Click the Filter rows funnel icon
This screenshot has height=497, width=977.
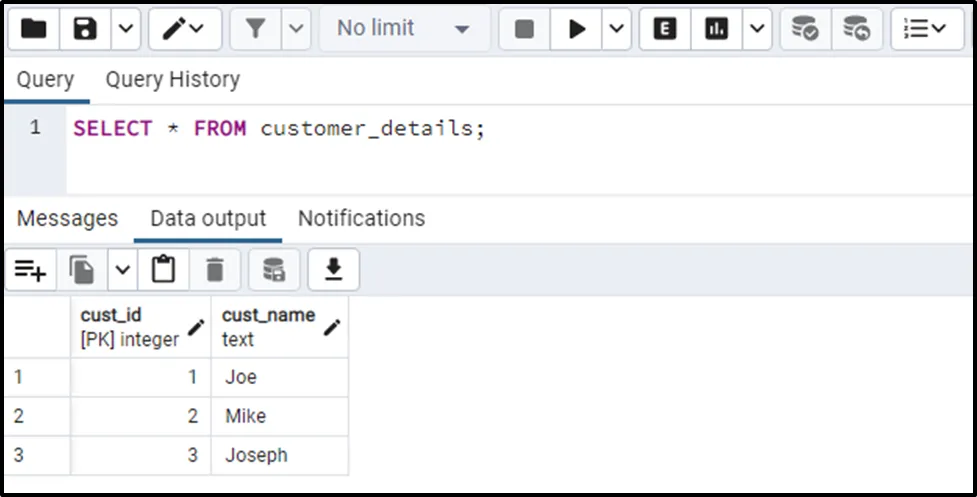pyautogui.click(x=256, y=29)
